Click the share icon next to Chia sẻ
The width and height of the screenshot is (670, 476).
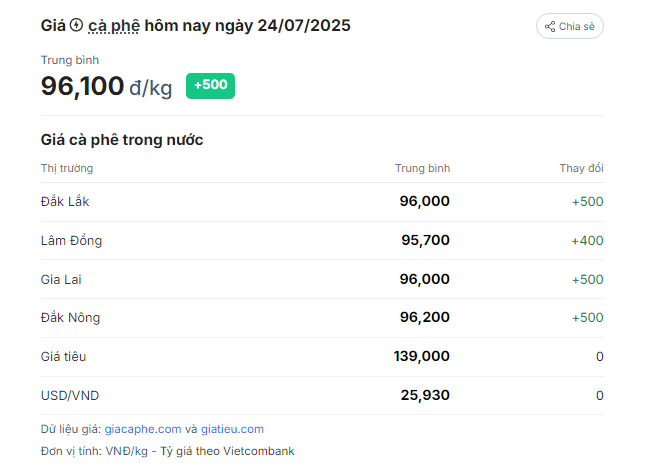click(x=550, y=26)
